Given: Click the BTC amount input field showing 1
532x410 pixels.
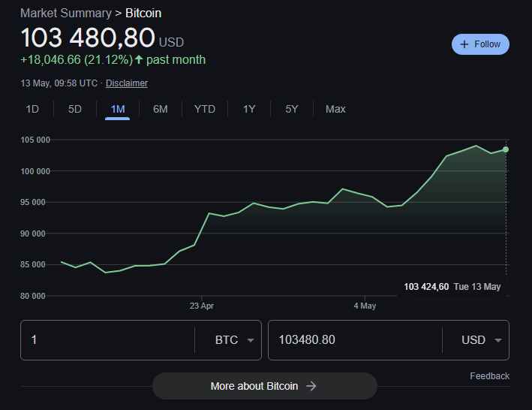Looking at the screenshot, I should coord(107,340).
